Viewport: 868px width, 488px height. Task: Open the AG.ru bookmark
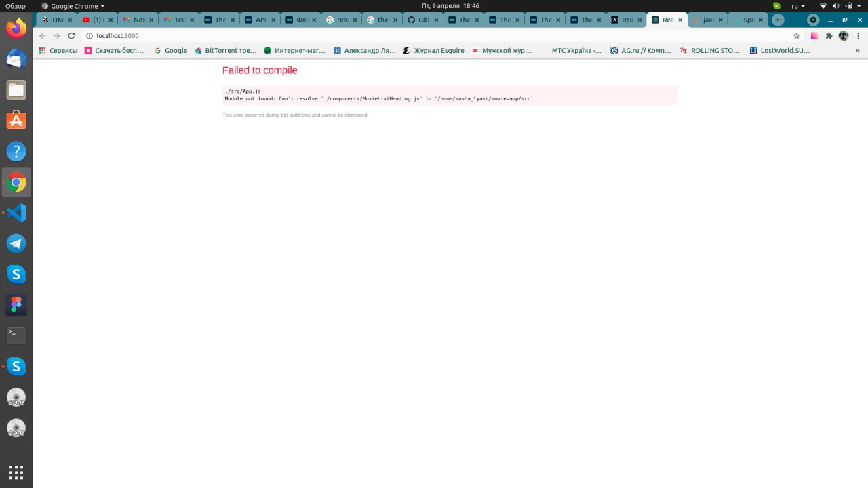point(641,50)
